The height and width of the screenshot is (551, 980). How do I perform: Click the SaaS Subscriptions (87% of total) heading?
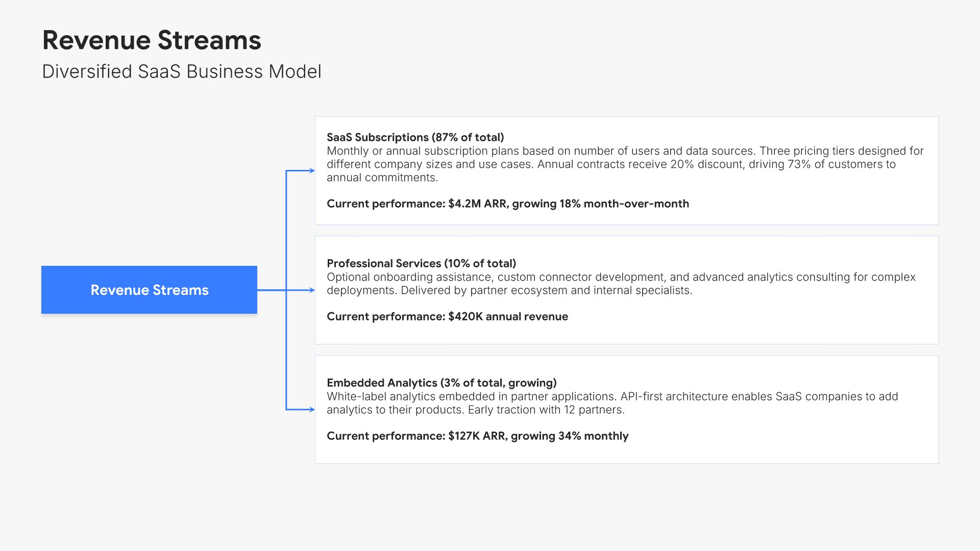[415, 137]
